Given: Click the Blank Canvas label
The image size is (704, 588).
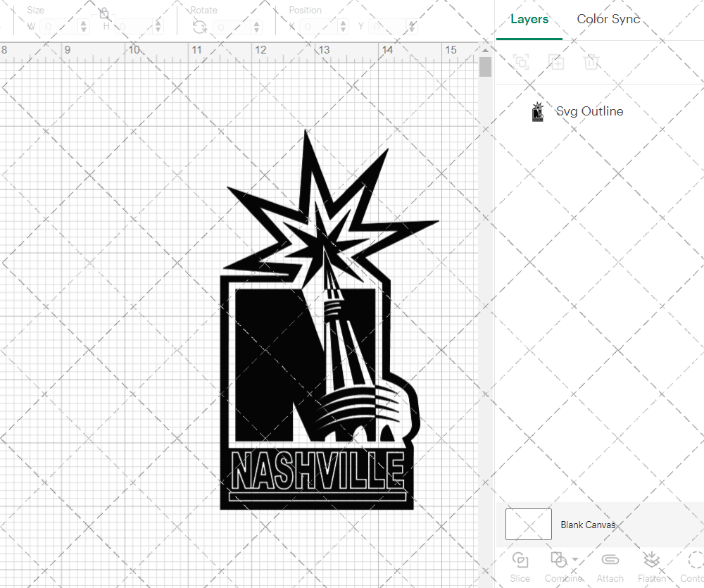Looking at the screenshot, I should (x=588, y=525).
